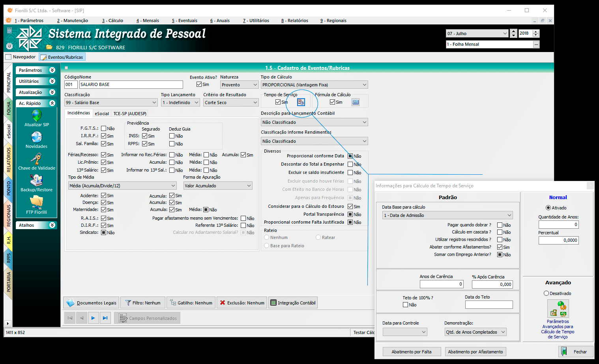Open the 8 - Relatórios menu
Image resolution: width=599 pixels, height=364 pixels.
point(294,21)
